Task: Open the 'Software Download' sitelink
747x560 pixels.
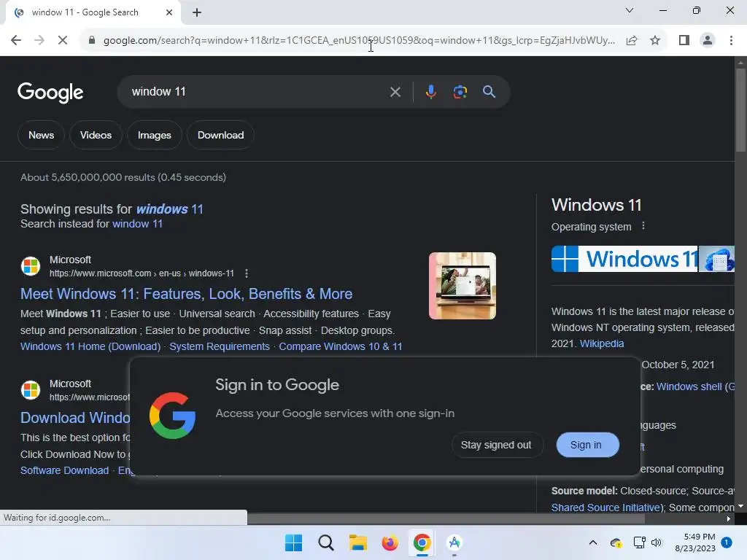Action: [65, 470]
